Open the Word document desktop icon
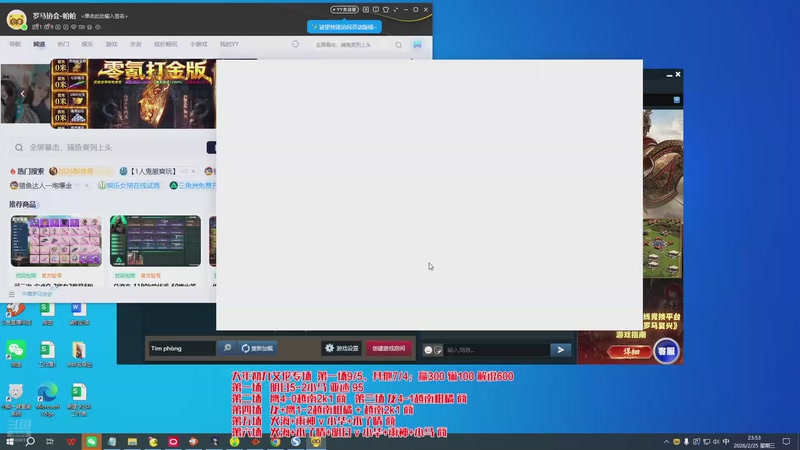 [x=79, y=314]
